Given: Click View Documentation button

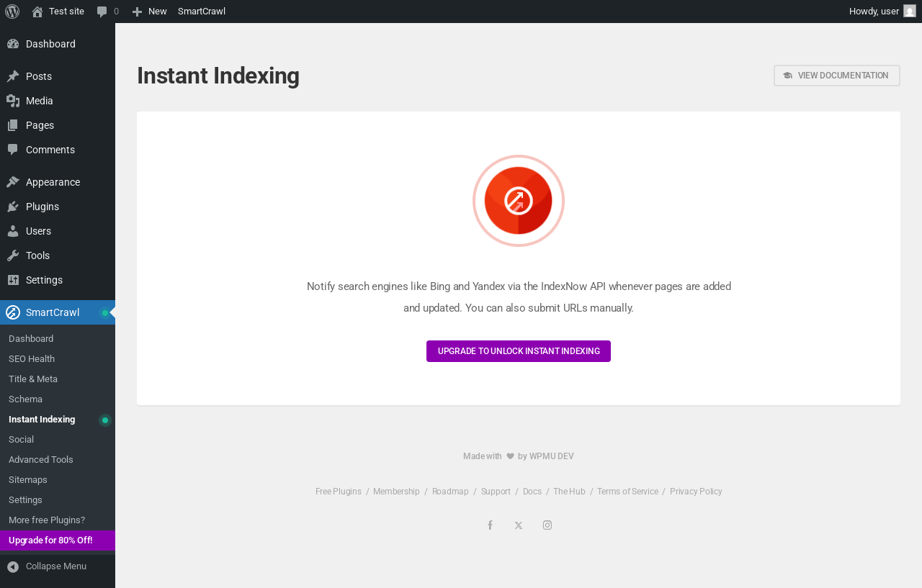Looking at the screenshot, I should 837,76.
